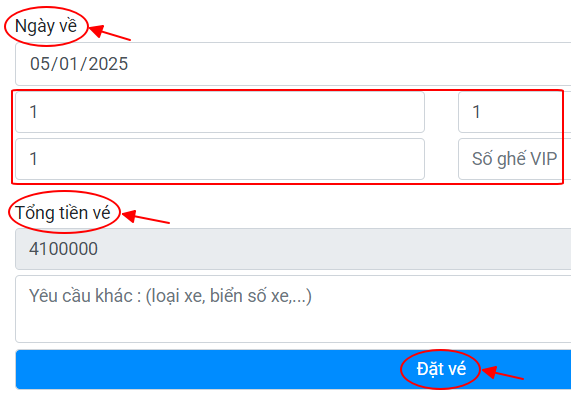Focus the upper-left quantity field containing 1
This screenshot has width=571, height=394.
[x=220, y=112]
